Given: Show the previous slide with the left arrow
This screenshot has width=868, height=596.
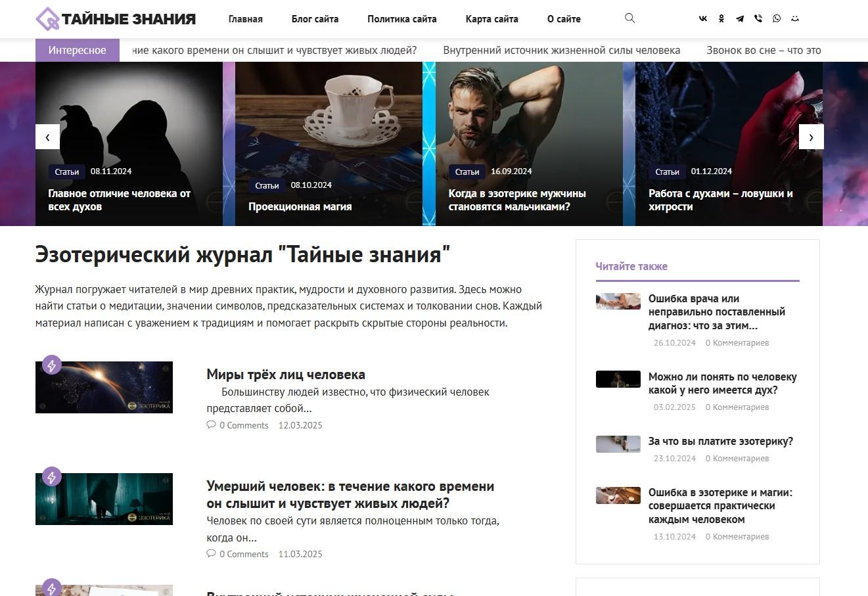Looking at the screenshot, I should coord(47,137).
